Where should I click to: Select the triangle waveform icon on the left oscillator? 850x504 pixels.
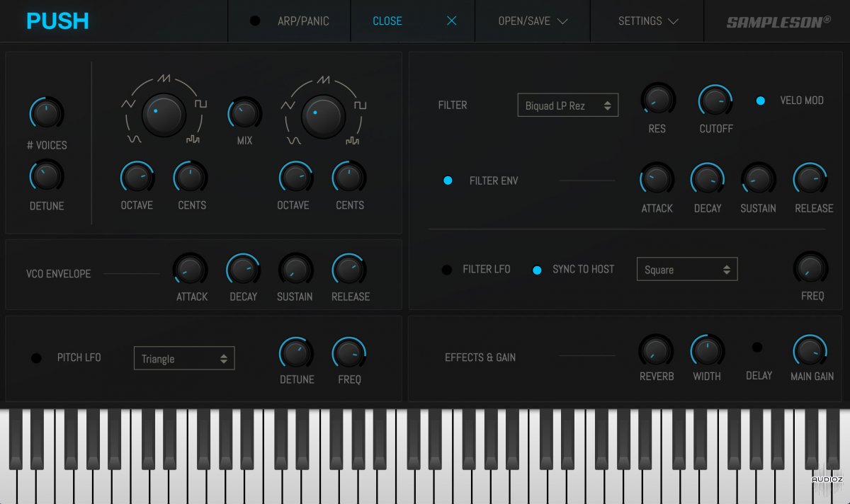click(x=128, y=103)
